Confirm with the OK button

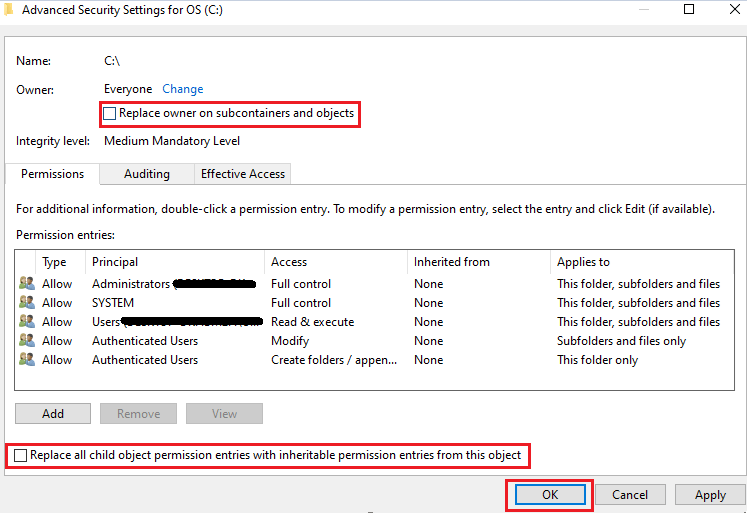(x=550, y=494)
